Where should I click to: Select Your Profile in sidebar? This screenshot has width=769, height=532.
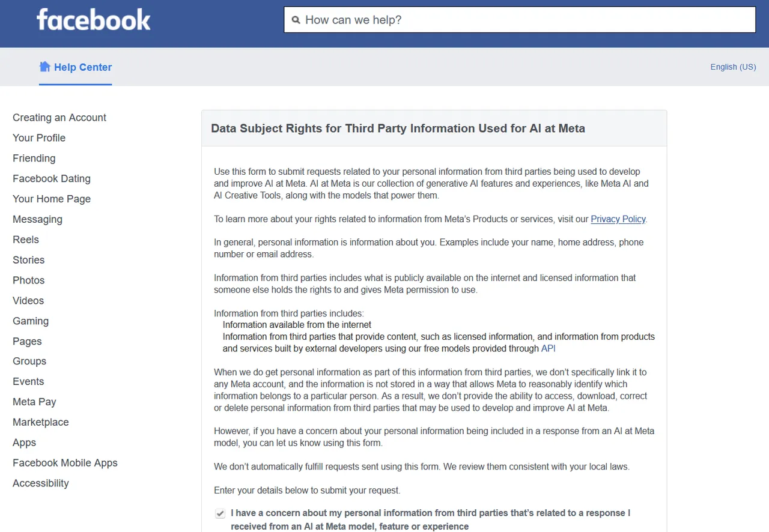(39, 138)
